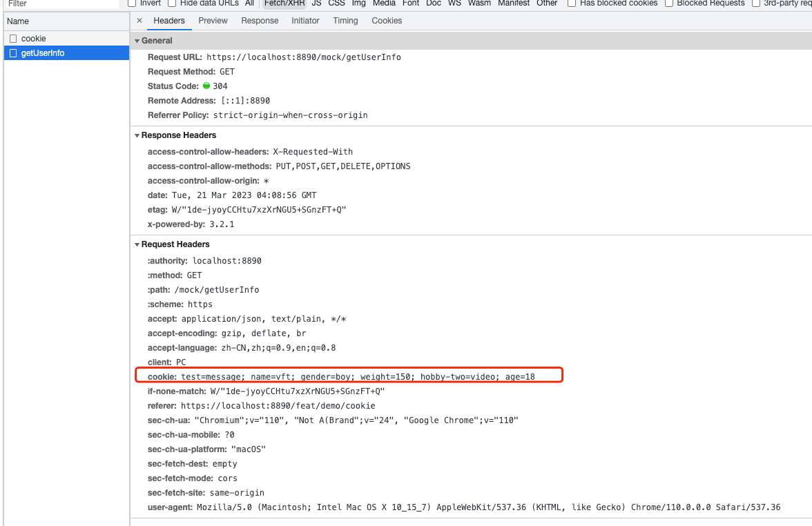
Task: Close the request details panel
Action: pyautogui.click(x=139, y=21)
